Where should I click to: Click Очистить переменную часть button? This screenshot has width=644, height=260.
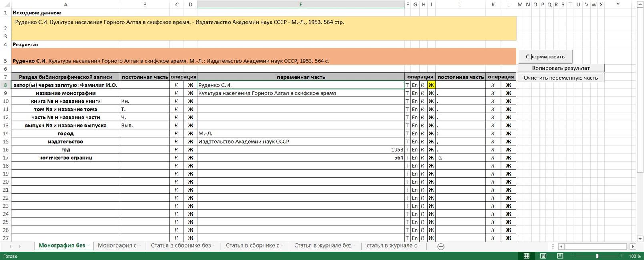pyautogui.click(x=560, y=78)
